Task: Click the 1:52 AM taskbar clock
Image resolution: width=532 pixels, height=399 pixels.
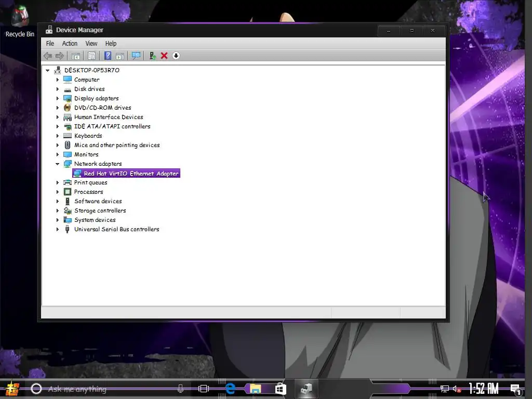Action: (x=484, y=389)
